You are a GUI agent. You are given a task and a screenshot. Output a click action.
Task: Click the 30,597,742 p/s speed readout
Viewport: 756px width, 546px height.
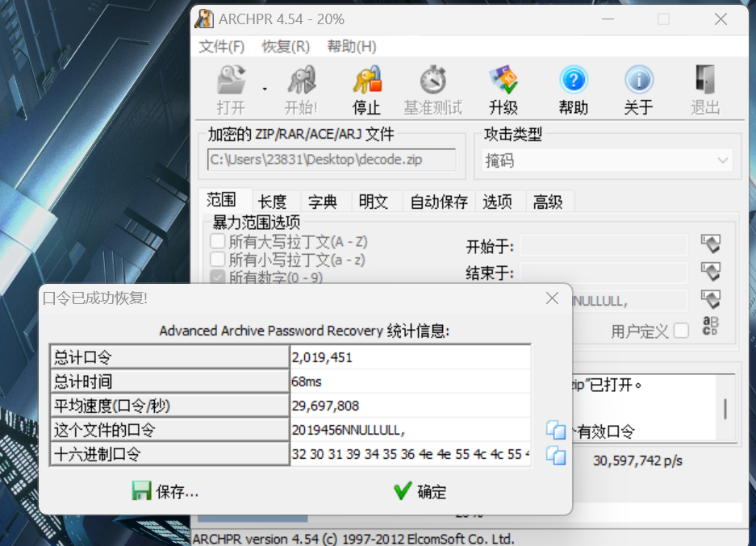637,461
